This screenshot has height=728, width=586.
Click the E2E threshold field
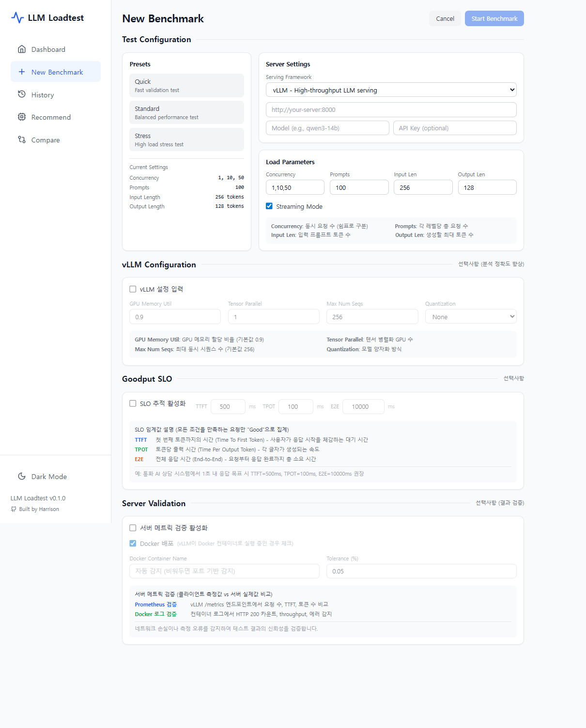coord(363,406)
